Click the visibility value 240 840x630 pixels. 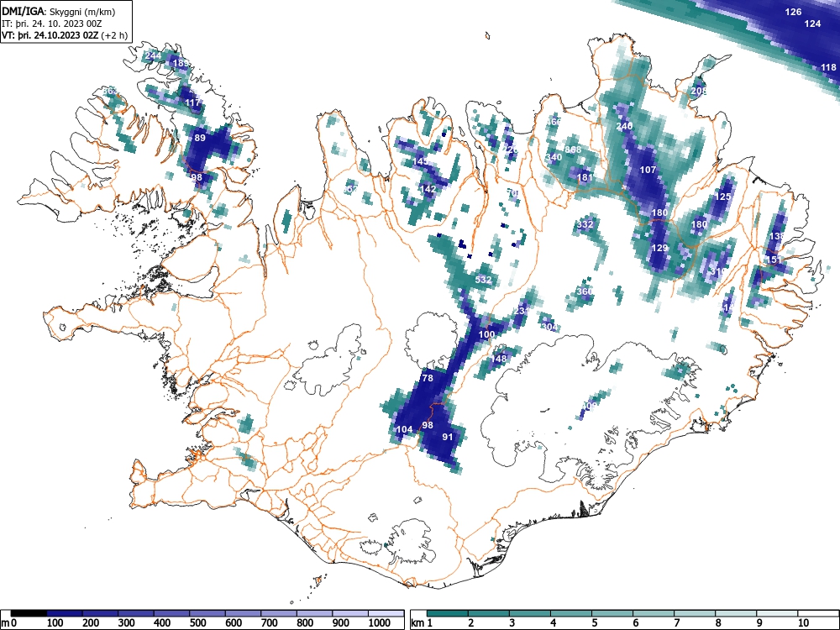click(x=624, y=126)
